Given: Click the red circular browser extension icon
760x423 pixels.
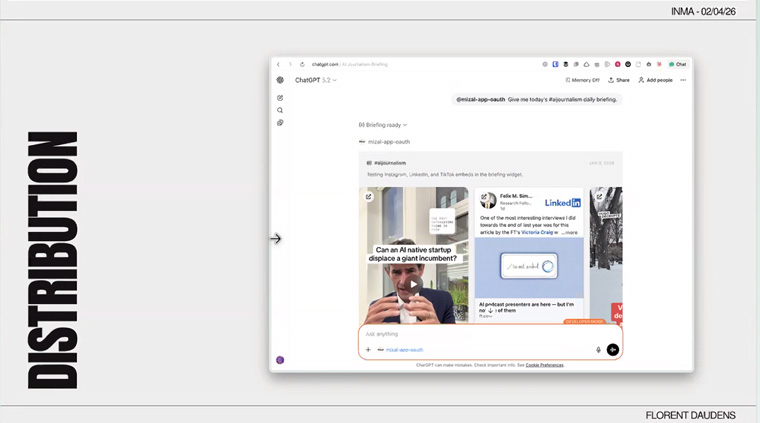Looking at the screenshot, I should pos(618,64).
